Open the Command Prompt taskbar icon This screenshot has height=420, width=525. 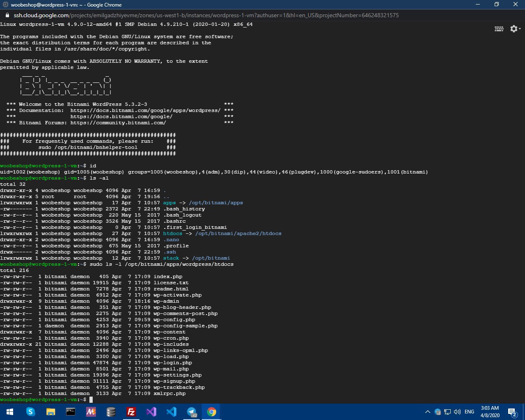point(71,412)
